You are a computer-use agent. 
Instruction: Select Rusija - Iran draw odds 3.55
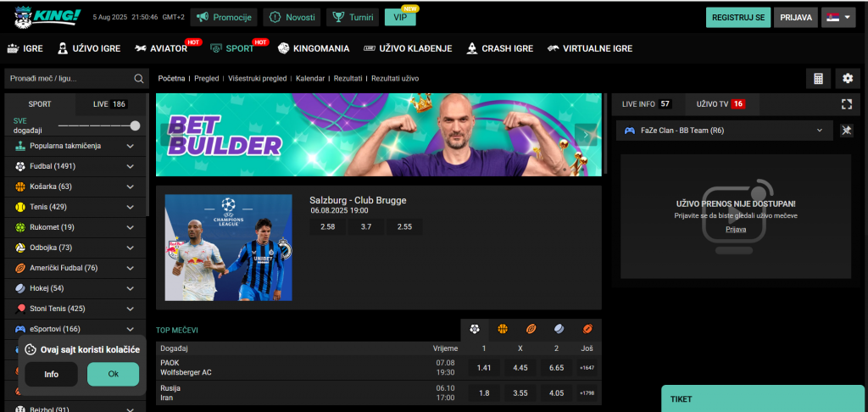(520, 393)
